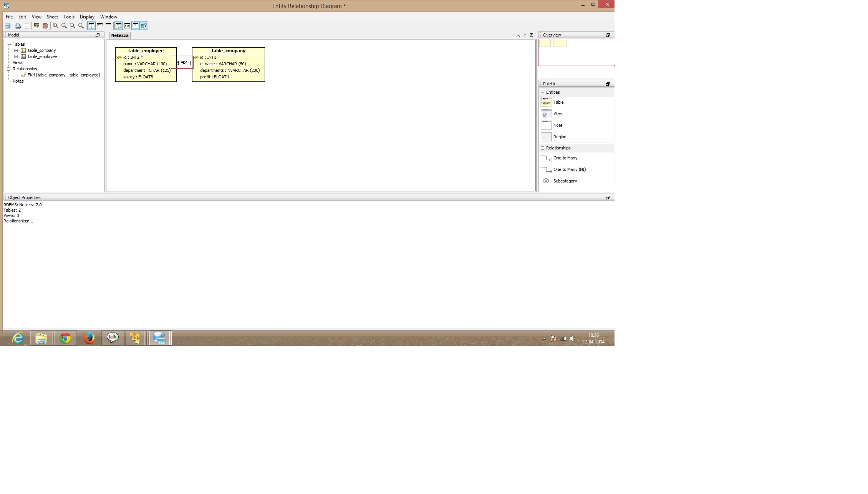This screenshot has height=494, width=868.
Task: Collapse the Relationships tree node
Action: pos(8,69)
